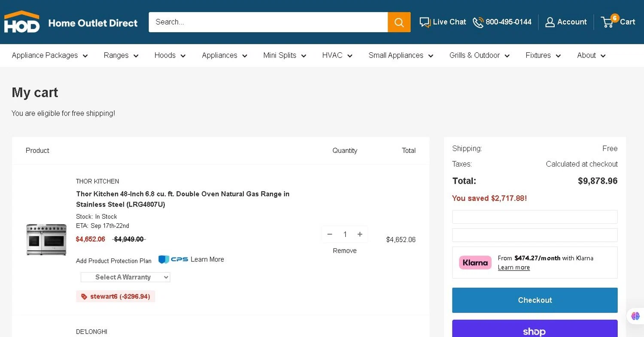Click the Home Outlet Direct brand name
The height and width of the screenshot is (337, 644).
[93, 23]
